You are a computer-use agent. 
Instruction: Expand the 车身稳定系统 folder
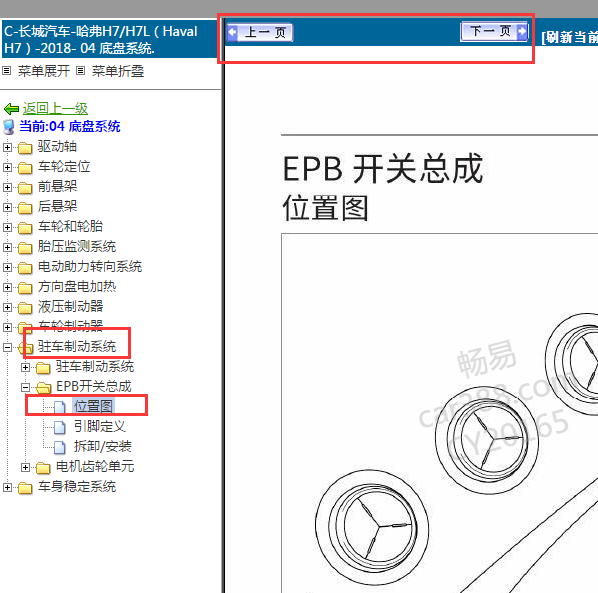tap(7, 487)
